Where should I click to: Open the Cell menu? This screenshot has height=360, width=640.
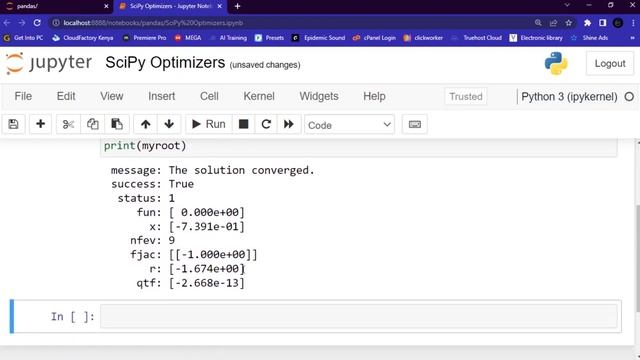pyautogui.click(x=209, y=96)
